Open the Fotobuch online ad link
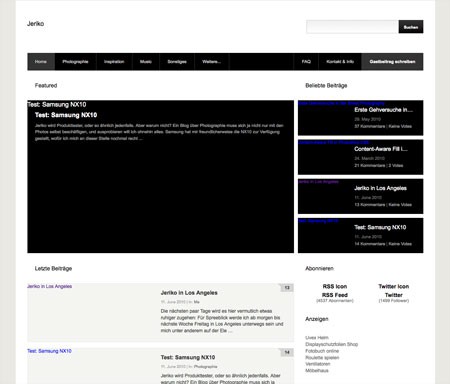The image size is (450, 384). tap(322, 351)
